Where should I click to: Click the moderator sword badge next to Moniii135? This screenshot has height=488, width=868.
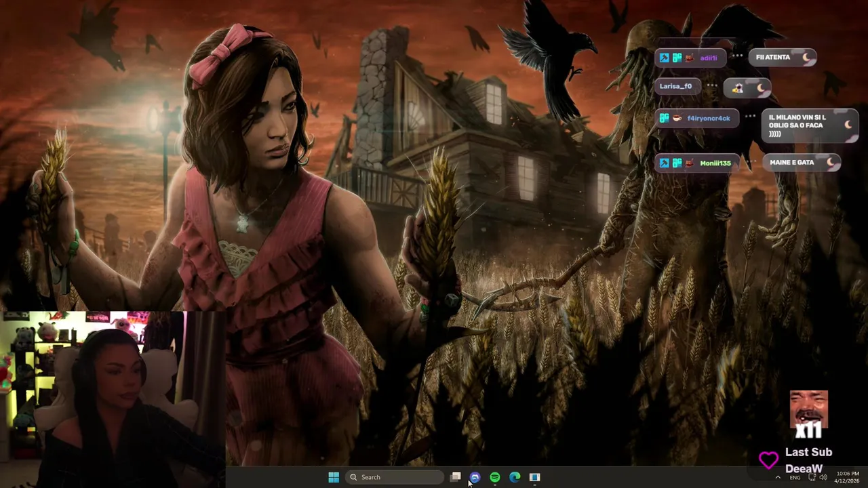(665, 163)
